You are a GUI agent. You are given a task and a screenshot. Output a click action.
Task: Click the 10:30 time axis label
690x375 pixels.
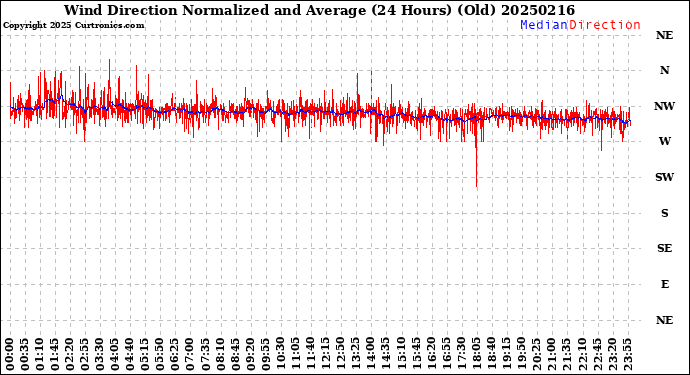[x=281, y=354]
